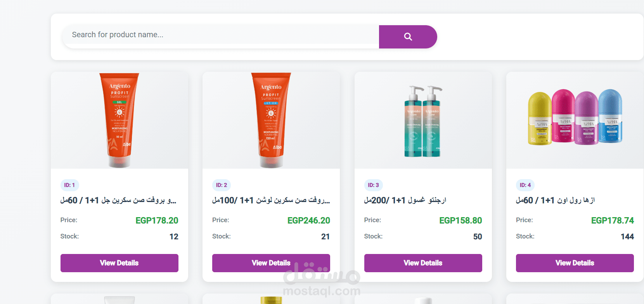644x304 pixels.
Task: Click the ID: 2 badge on the lotion card
Action: point(222,185)
